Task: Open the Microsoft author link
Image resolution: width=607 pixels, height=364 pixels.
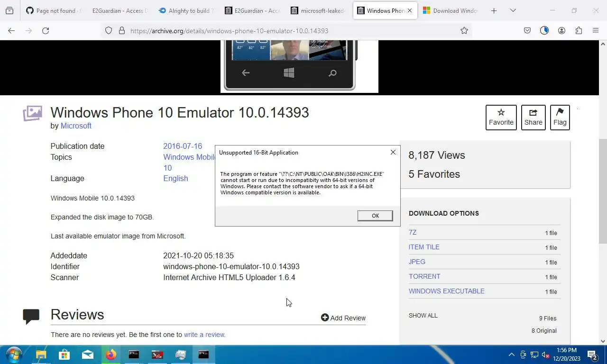Action: tap(76, 126)
